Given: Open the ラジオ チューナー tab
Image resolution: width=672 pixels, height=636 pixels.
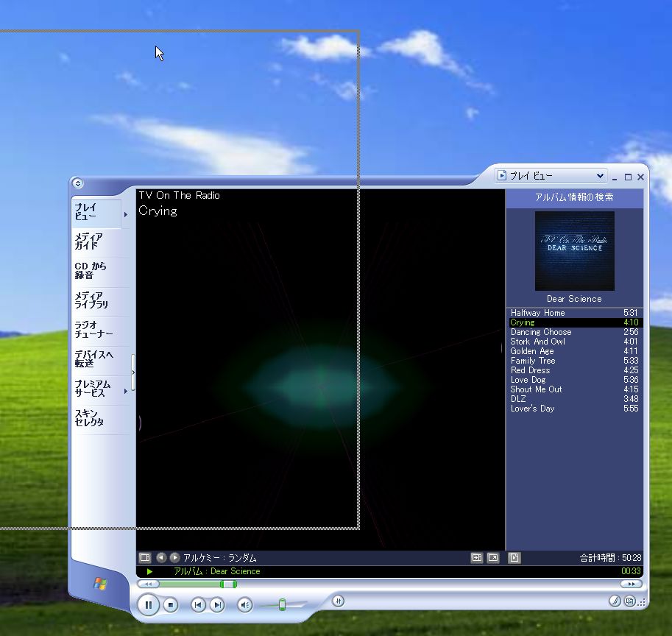Looking at the screenshot, I should coord(100,330).
